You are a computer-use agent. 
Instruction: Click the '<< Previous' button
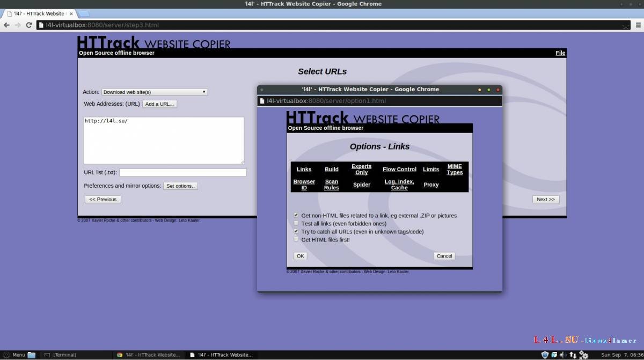coord(103,199)
